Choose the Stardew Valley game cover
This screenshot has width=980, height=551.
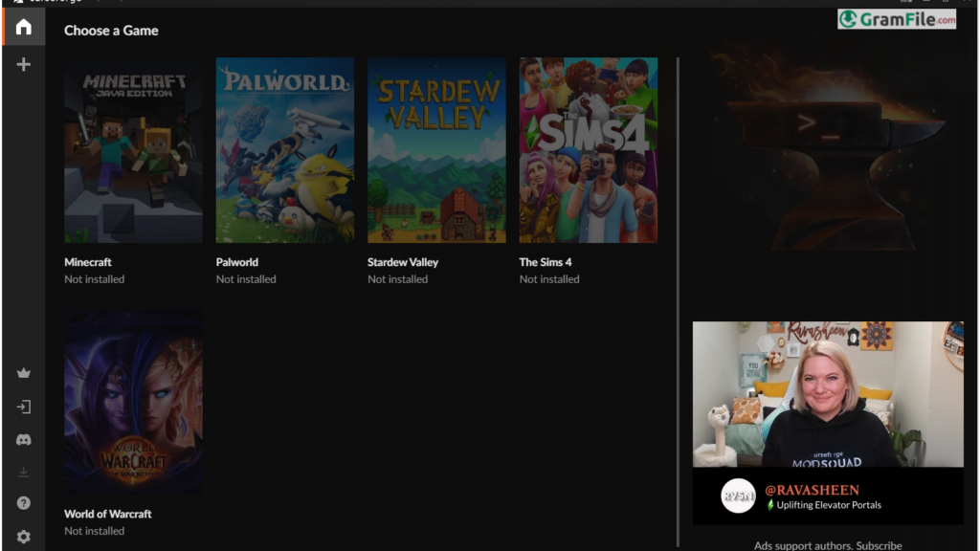[x=436, y=150]
